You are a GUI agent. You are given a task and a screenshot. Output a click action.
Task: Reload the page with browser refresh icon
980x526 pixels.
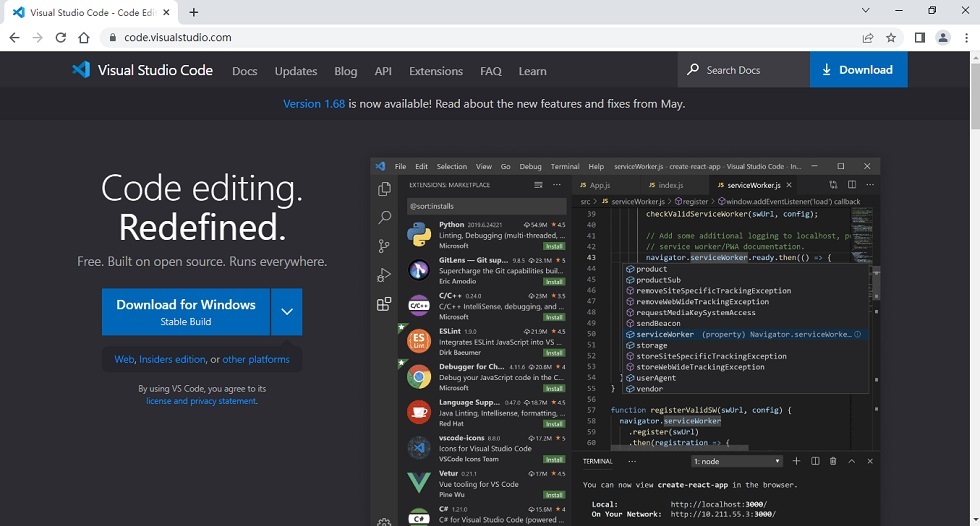coord(61,37)
